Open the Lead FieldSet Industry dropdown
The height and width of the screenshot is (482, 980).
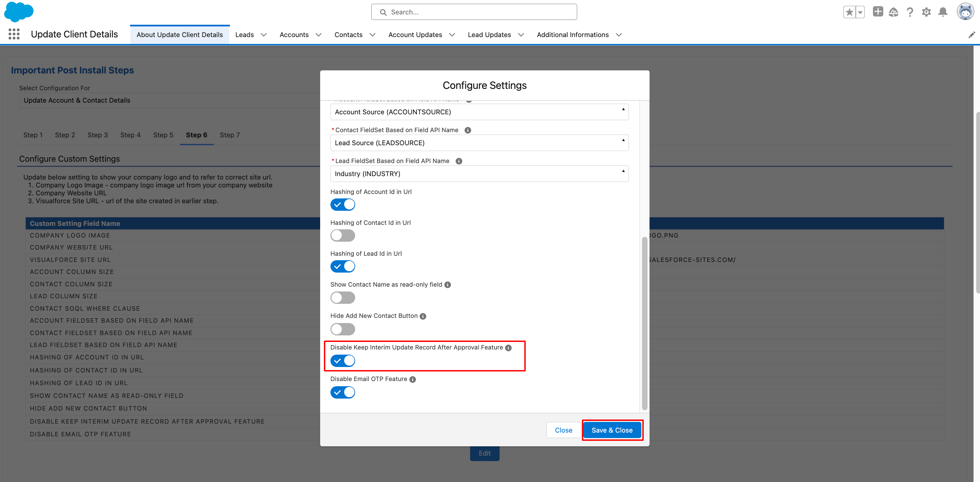(x=479, y=174)
